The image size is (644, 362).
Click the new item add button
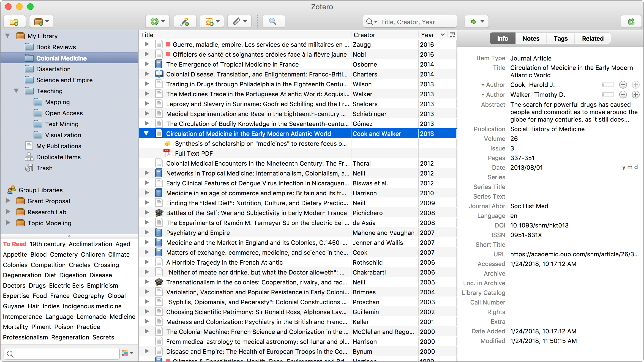(155, 21)
